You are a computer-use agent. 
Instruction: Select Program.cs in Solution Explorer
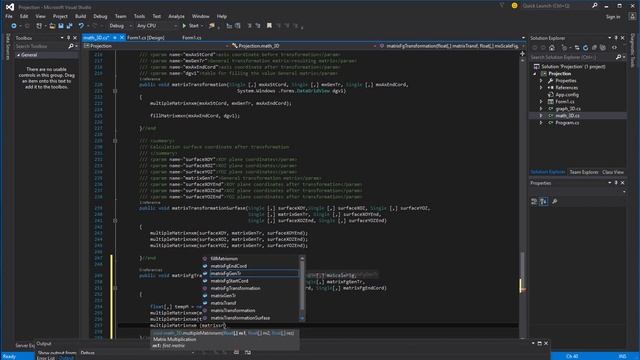pyautogui.click(x=567, y=122)
